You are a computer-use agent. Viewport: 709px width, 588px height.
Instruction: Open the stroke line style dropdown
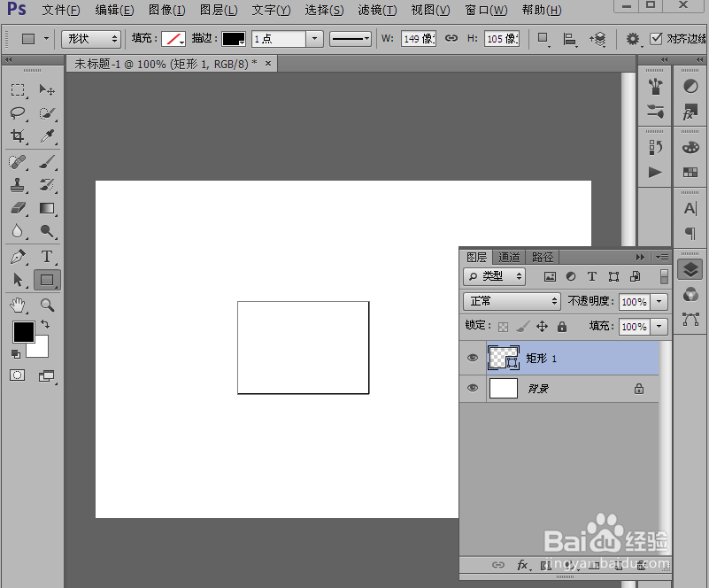[351, 39]
